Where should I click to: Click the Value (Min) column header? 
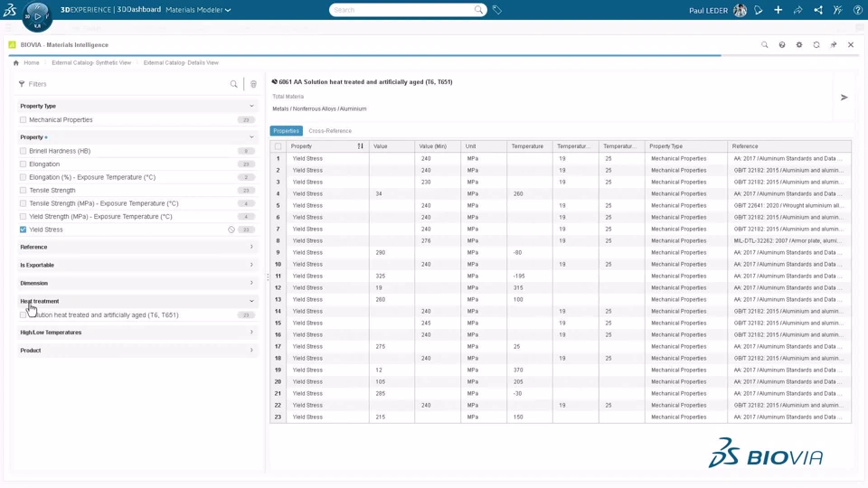click(x=438, y=146)
